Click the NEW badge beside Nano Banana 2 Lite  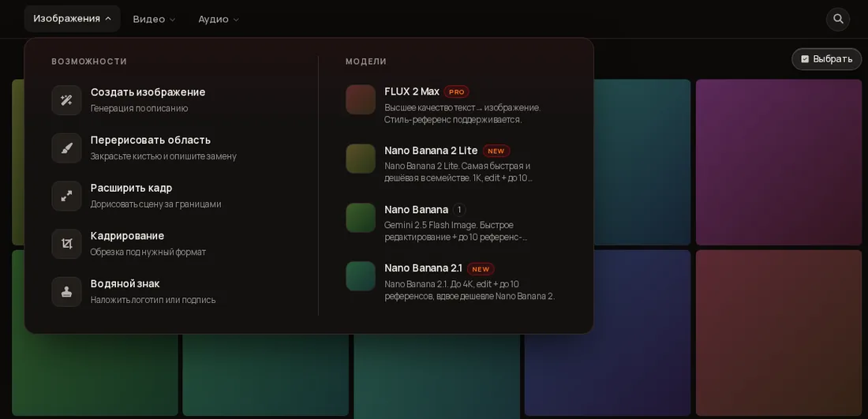click(x=496, y=151)
